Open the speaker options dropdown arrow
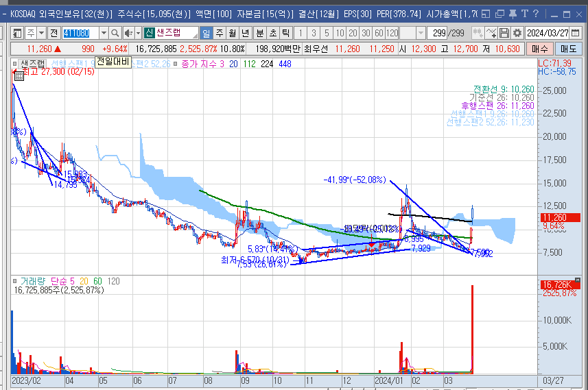The width and height of the screenshot is (588, 390). (x=138, y=34)
